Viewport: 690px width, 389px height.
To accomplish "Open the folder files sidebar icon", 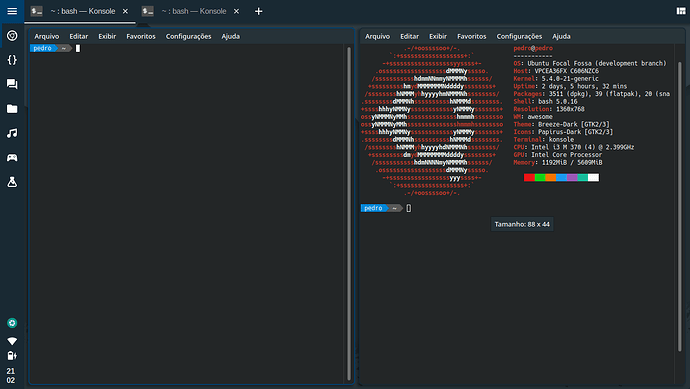I will [12, 109].
